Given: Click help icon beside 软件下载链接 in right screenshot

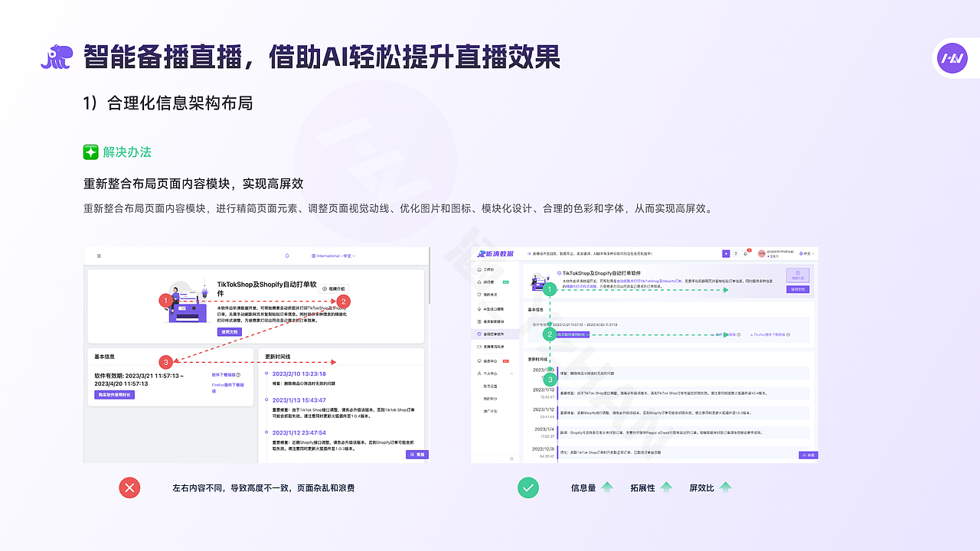Looking at the screenshot, I should pos(738,334).
